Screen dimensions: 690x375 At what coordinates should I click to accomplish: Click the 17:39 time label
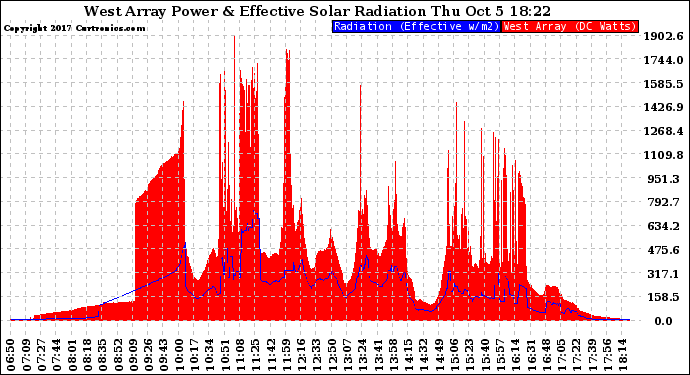click(593, 355)
